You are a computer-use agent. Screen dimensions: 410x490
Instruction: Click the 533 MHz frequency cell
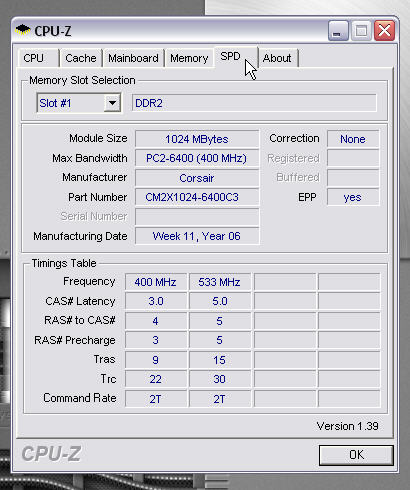(220, 282)
